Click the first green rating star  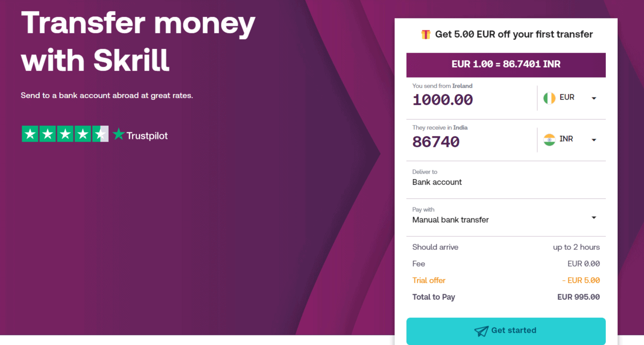coord(30,134)
